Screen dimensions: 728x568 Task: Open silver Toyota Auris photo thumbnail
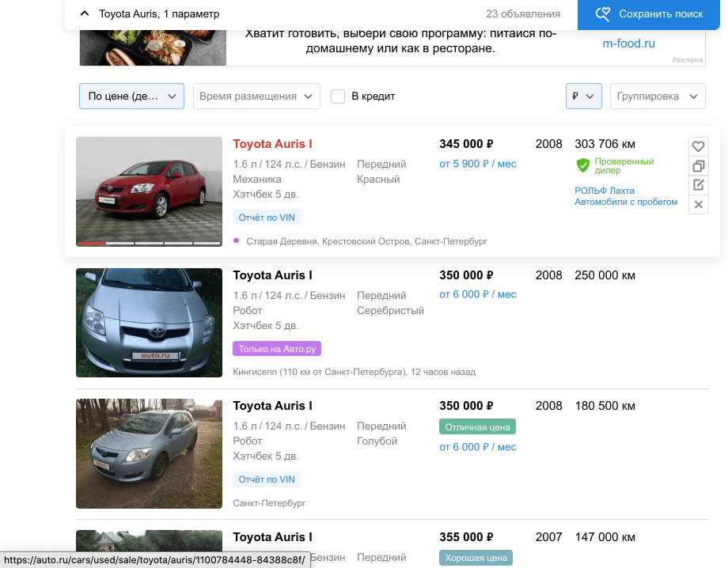[149, 323]
